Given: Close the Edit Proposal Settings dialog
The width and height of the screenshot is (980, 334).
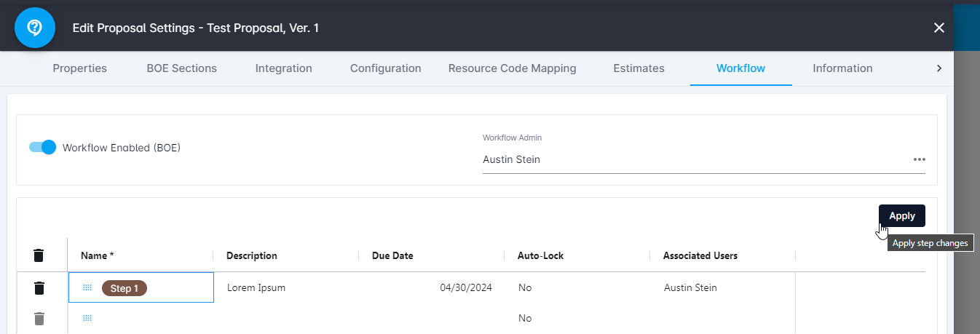Looking at the screenshot, I should (939, 28).
